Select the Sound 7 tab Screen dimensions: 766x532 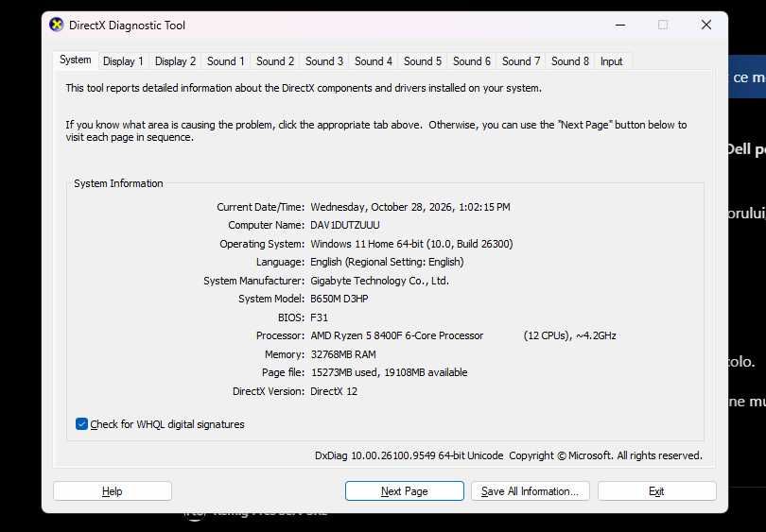pos(521,61)
